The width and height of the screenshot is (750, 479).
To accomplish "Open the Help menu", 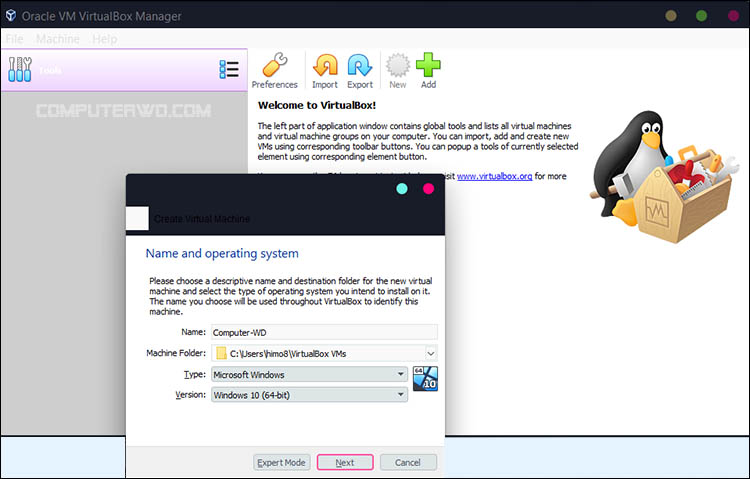I will point(105,39).
